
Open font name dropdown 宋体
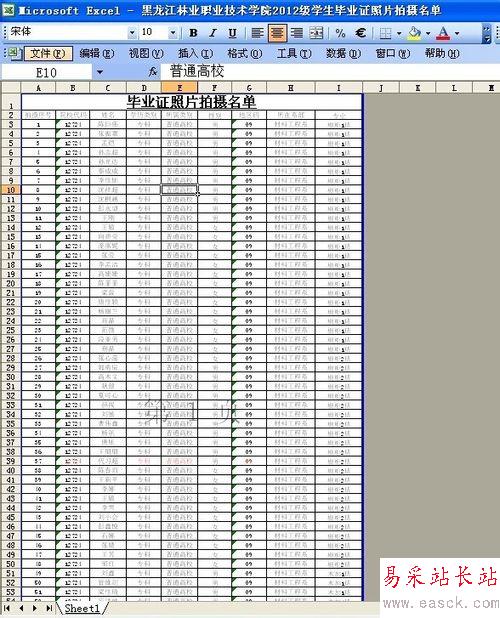132,33
